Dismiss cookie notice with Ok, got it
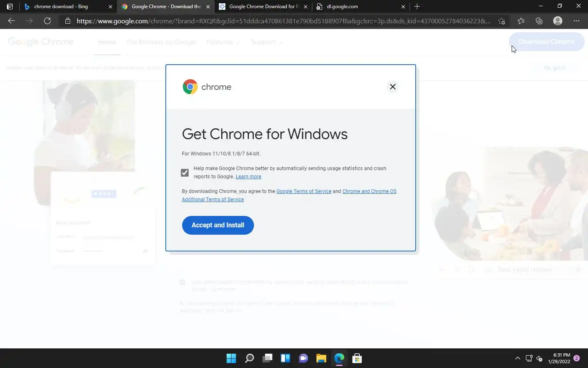588x368 pixels. coord(555,68)
